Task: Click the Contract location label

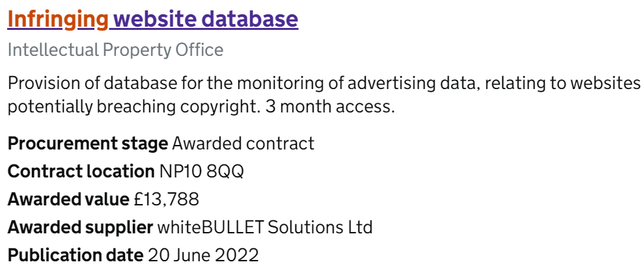Action: tap(81, 172)
